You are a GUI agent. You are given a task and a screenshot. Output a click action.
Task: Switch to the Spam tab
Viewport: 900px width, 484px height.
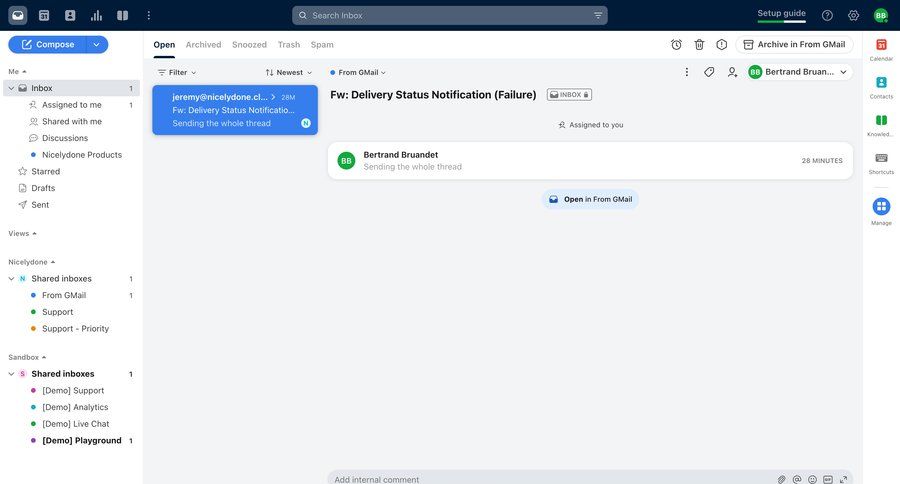[x=322, y=44]
